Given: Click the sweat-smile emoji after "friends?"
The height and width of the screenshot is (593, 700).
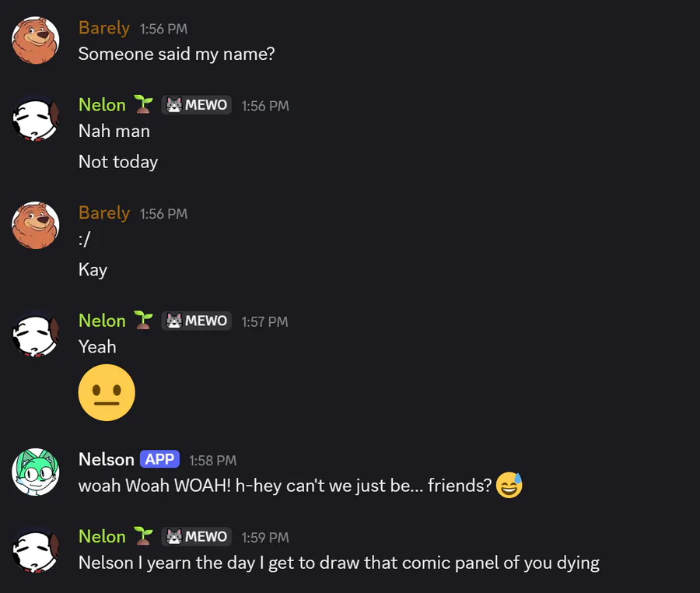Looking at the screenshot, I should (509, 486).
